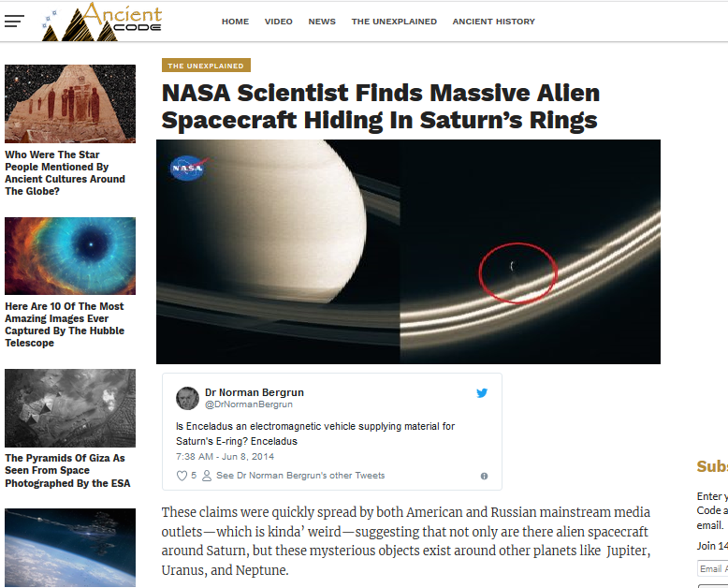Viewport: 728px width, 588px height.
Task: See Dr Norman Bergrun's other Tweets
Action: [300, 476]
